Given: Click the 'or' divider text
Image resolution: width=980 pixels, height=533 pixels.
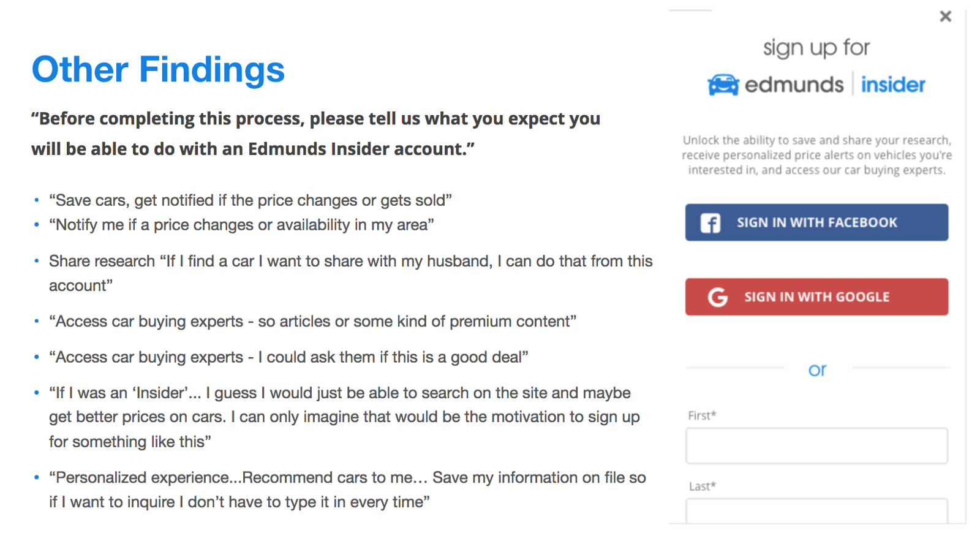Looking at the screenshot, I should 817,370.
